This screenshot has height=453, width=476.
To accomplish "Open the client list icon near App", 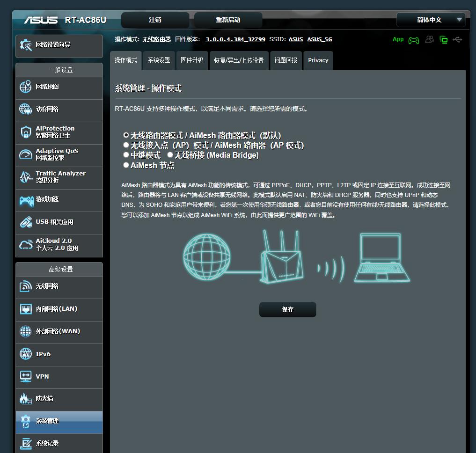I will [429, 40].
